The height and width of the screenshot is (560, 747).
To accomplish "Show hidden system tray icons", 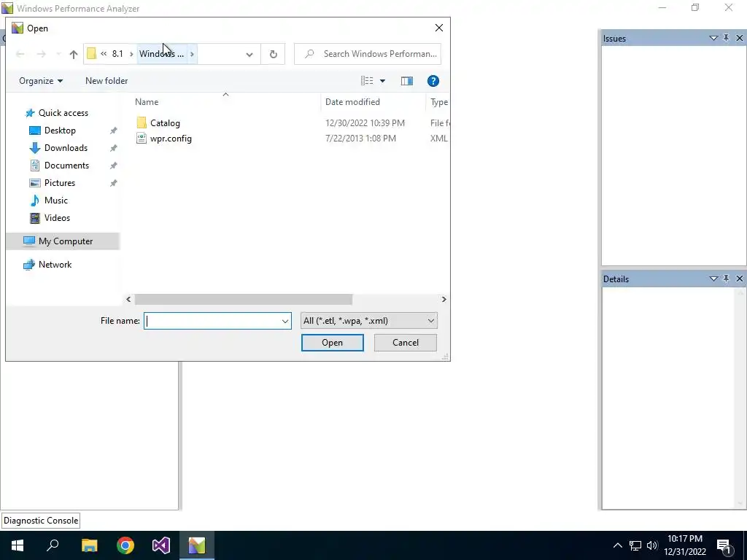I will click(617, 545).
